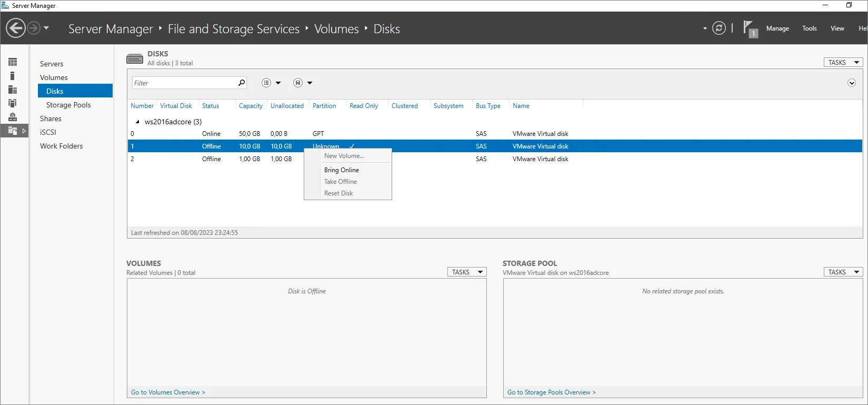868x405 pixels.
Task: Select Local Server icon in sidebar
Action: 13,76
